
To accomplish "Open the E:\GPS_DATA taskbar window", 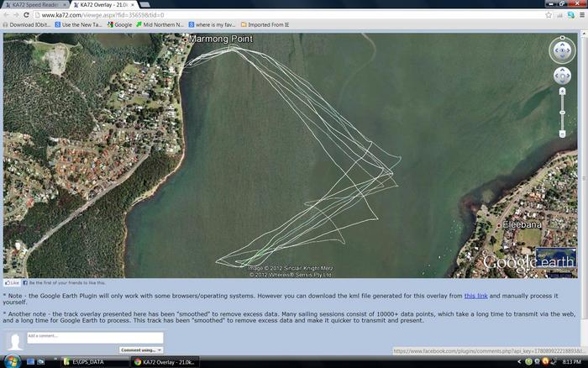I will click(x=92, y=361).
